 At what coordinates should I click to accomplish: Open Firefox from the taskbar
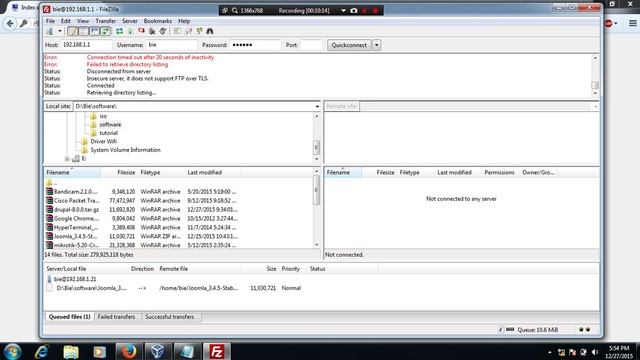129,351
